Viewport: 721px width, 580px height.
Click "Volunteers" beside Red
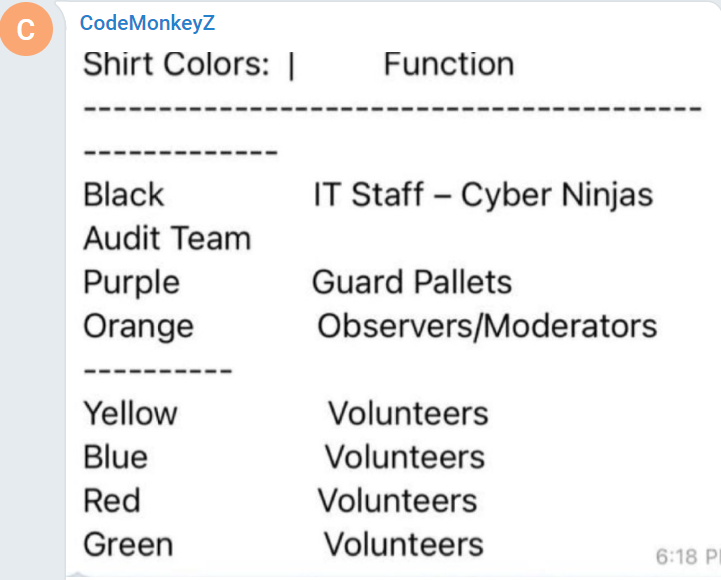point(398,500)
